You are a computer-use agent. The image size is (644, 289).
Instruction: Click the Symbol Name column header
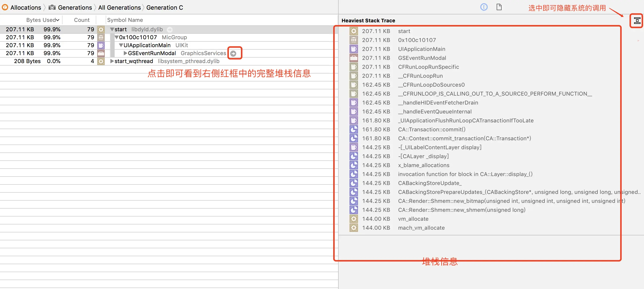[125, 20]
